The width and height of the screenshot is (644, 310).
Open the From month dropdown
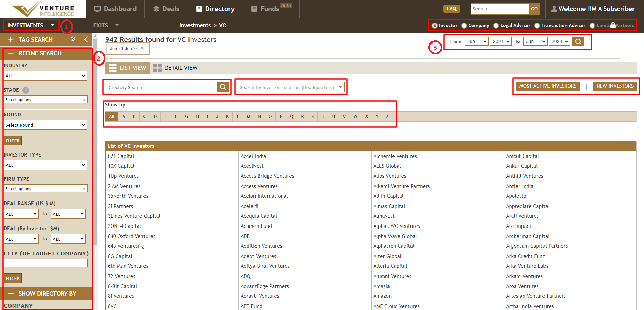coord(476,41)
